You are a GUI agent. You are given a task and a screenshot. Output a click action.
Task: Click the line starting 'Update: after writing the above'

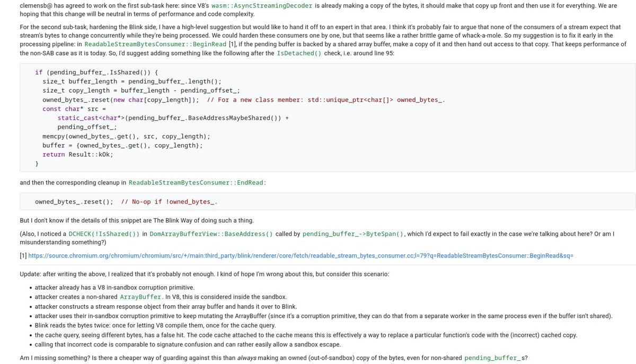(204, 274)
